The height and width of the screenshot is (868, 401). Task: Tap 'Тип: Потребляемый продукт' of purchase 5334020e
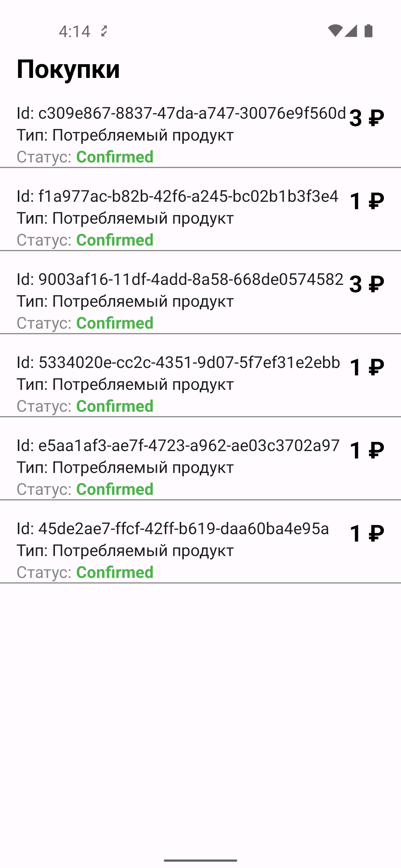tap(125, 384)
